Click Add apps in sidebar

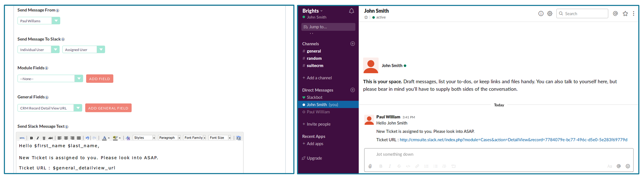[313, 144]
